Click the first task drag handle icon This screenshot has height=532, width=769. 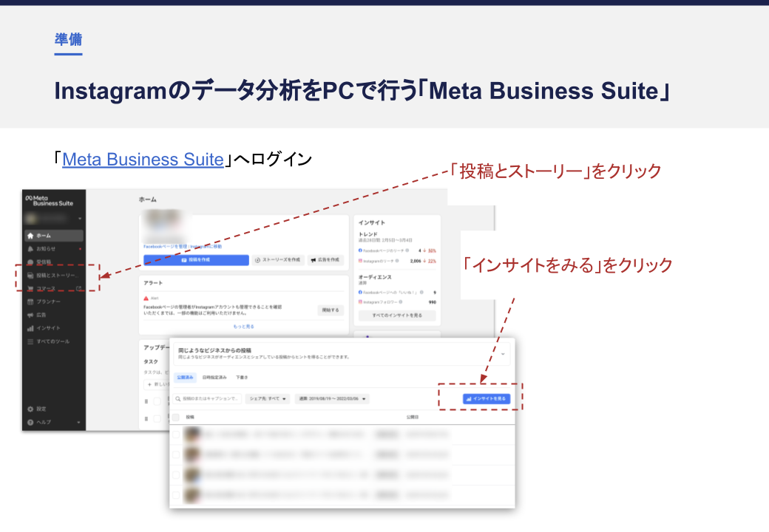pos(146,402)
